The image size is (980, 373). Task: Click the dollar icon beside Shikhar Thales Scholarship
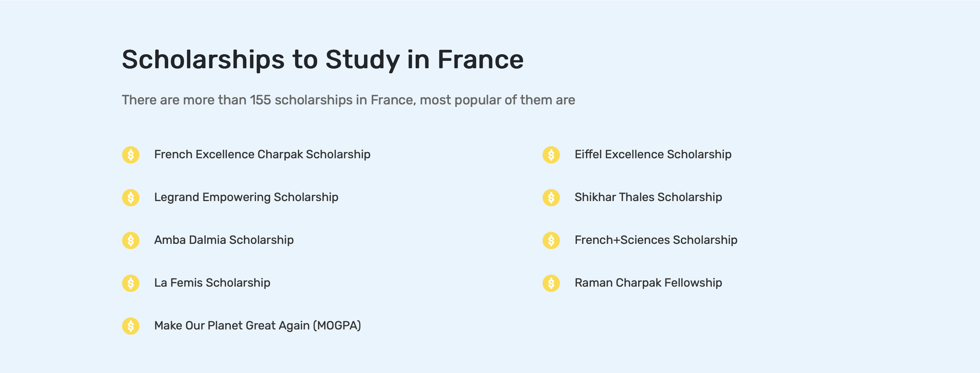pos(551,197)
